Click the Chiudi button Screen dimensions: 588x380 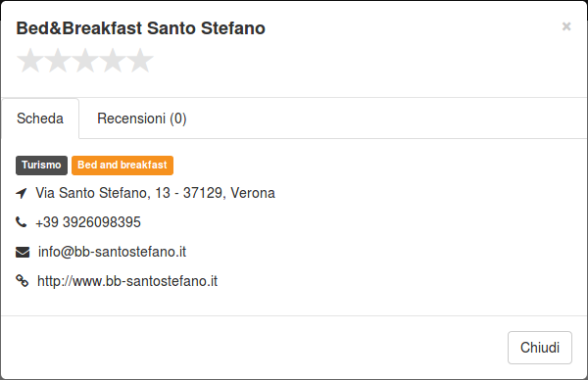[x=540, y=348]
